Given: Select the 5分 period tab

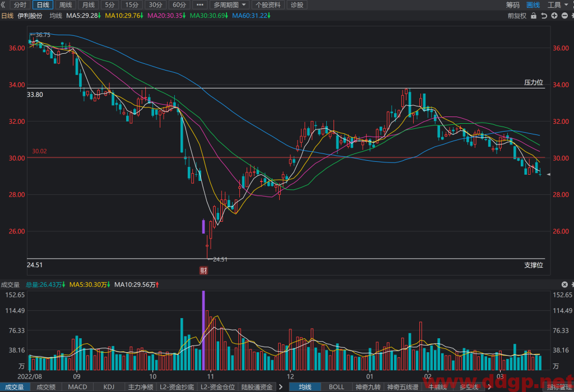Looking at the screenshot, I should click(110, 4).
